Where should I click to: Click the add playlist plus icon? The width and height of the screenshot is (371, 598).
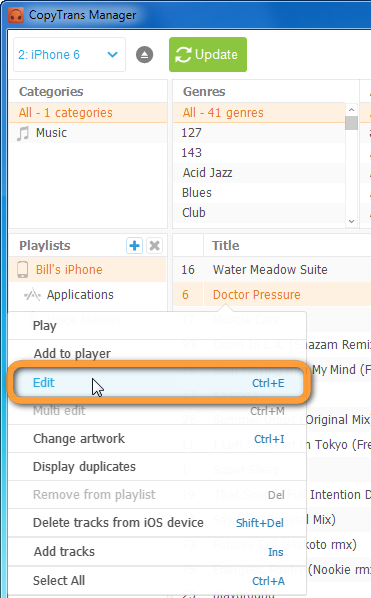pyautogui.click(x=134, y=246)
